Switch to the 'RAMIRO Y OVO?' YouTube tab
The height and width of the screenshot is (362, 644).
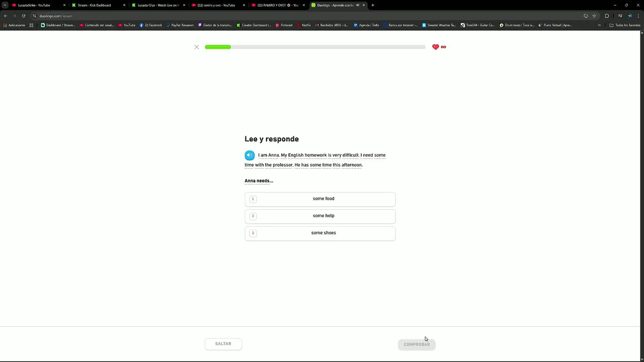(x=278, y=5)
